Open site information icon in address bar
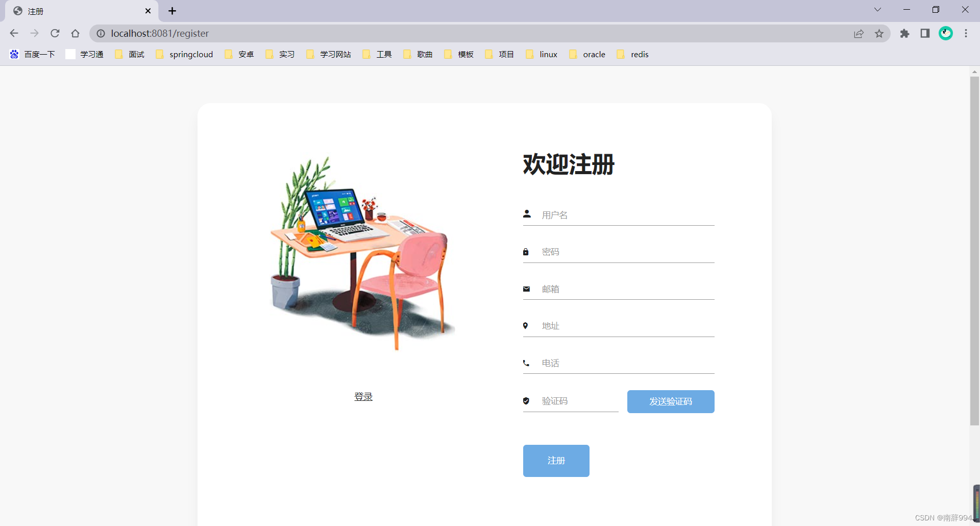This screenshot has width=980, height=526. [x=101, y=33]
